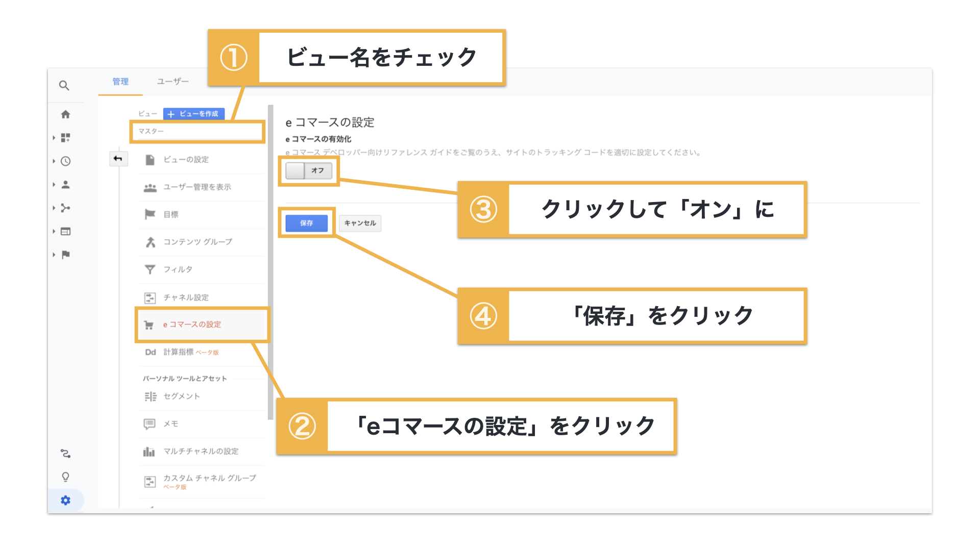The image size is (980, 551).
Task: Click the Discover lightbulb icon
Action: (65, 477)
